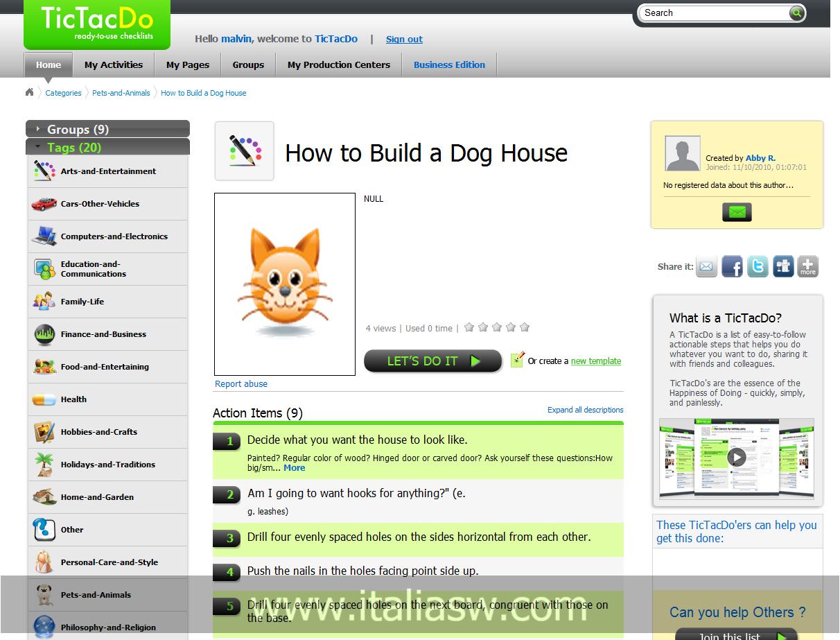Click the red car Cars-Other-Vehicles icon
The width and height of the screenshot is (840, 640).
(44, 203)
